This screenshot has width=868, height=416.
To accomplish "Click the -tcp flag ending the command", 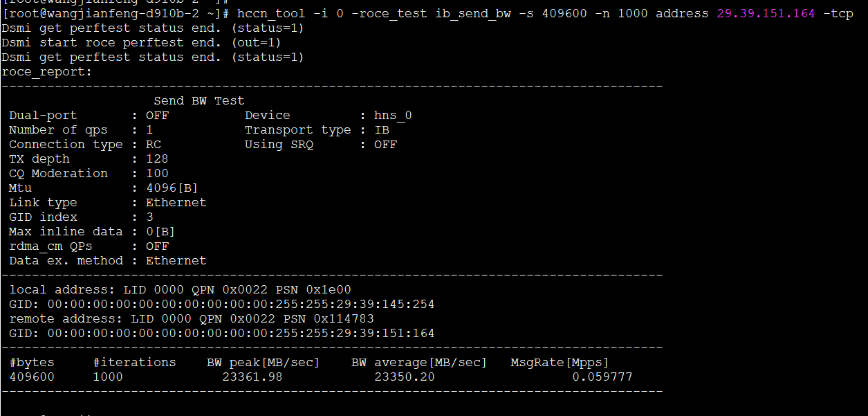I will click(838, 14).
